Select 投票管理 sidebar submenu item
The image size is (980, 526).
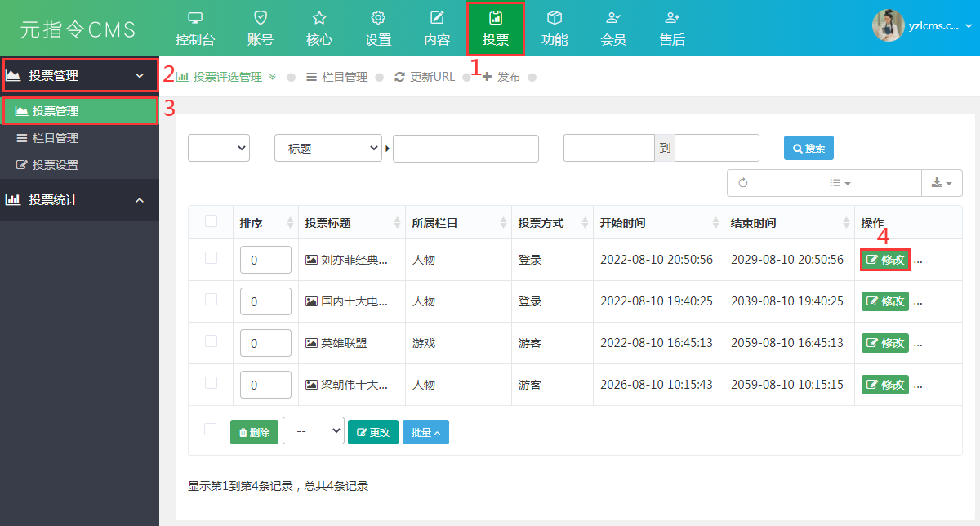click(80, 111)
